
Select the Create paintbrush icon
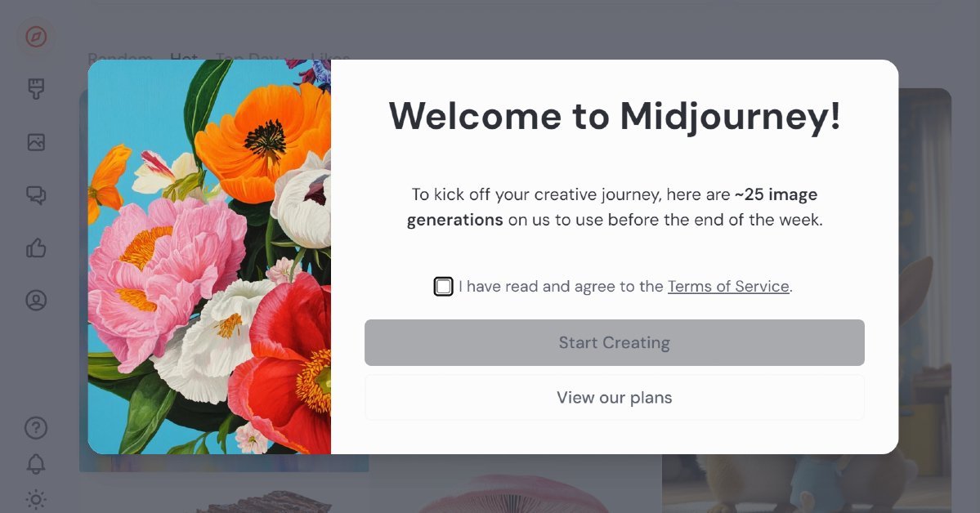[x=36, y=89]
